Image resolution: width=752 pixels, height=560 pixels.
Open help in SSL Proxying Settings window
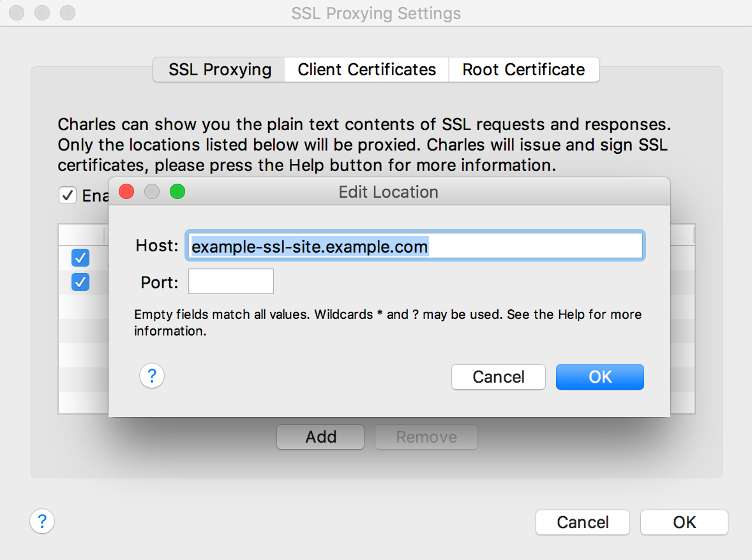point(42,521)
